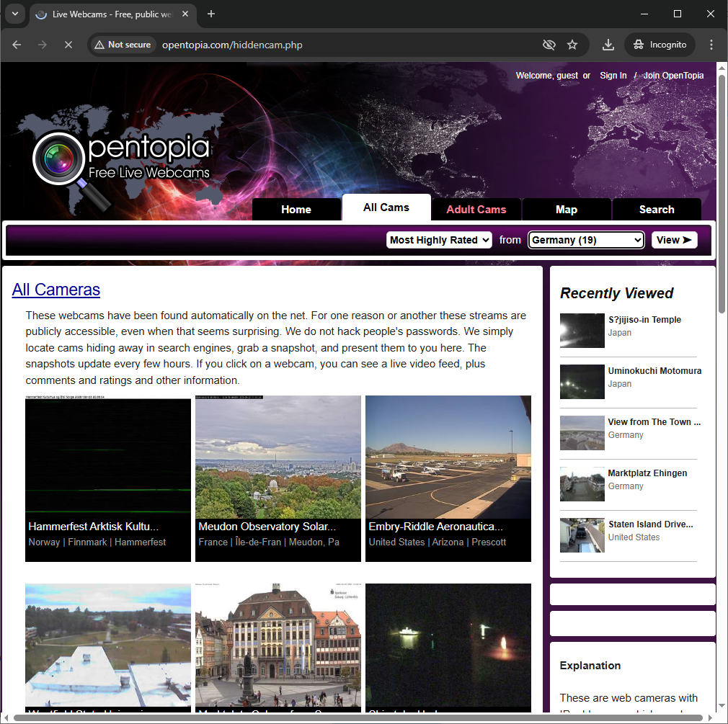The image size is (728, 724).
Task: Open the Most Highly Rated sort dropdown
Action: [x=439, y=239]
